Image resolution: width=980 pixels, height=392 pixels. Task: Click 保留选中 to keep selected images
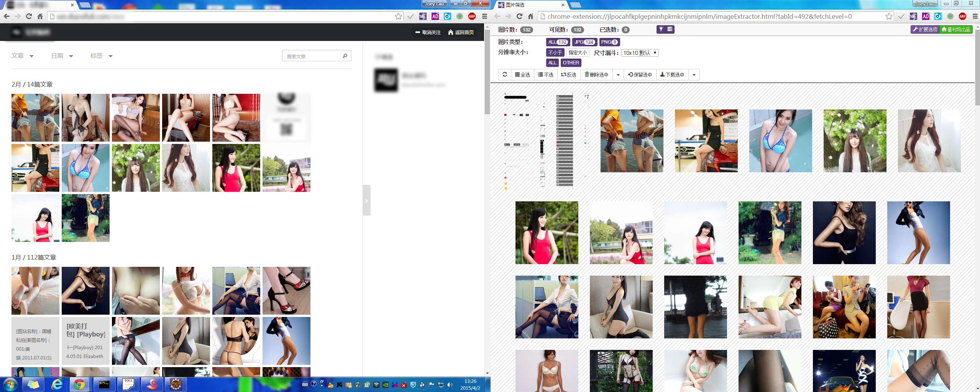pos(640,75)
